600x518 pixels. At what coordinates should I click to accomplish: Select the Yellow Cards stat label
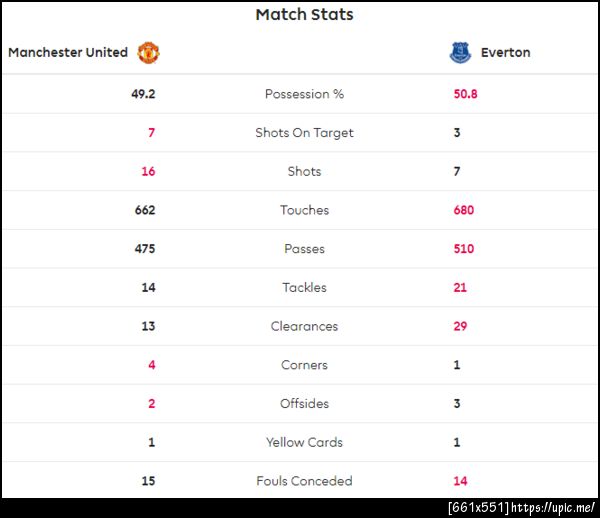tap(304, 442)
